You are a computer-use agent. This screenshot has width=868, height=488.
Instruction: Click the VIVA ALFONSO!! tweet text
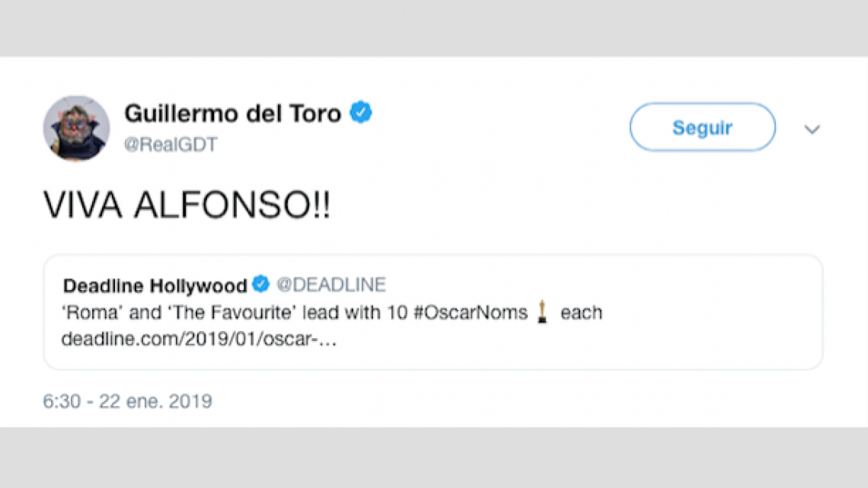[x=185, y=203]
